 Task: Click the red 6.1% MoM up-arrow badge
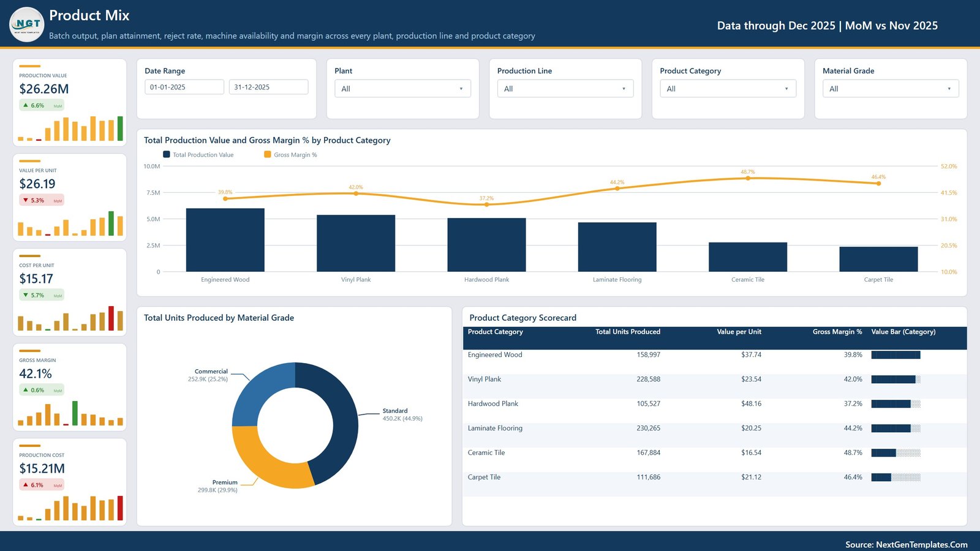42,485
